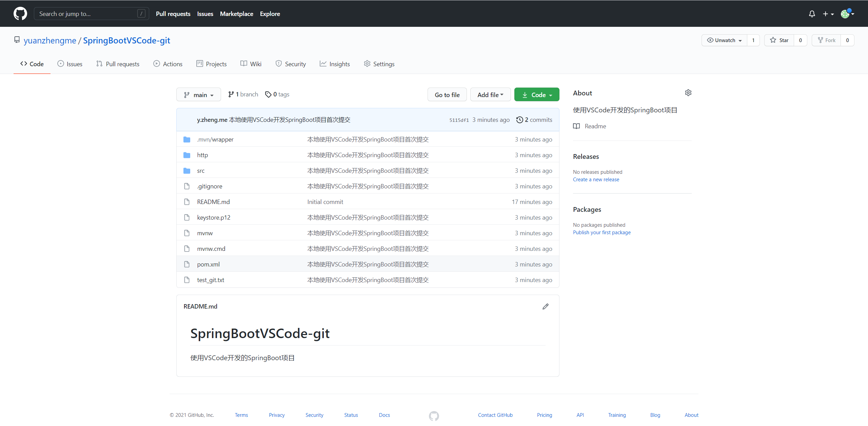Click the .mvn/wrapper folder icon

(187, 140)
